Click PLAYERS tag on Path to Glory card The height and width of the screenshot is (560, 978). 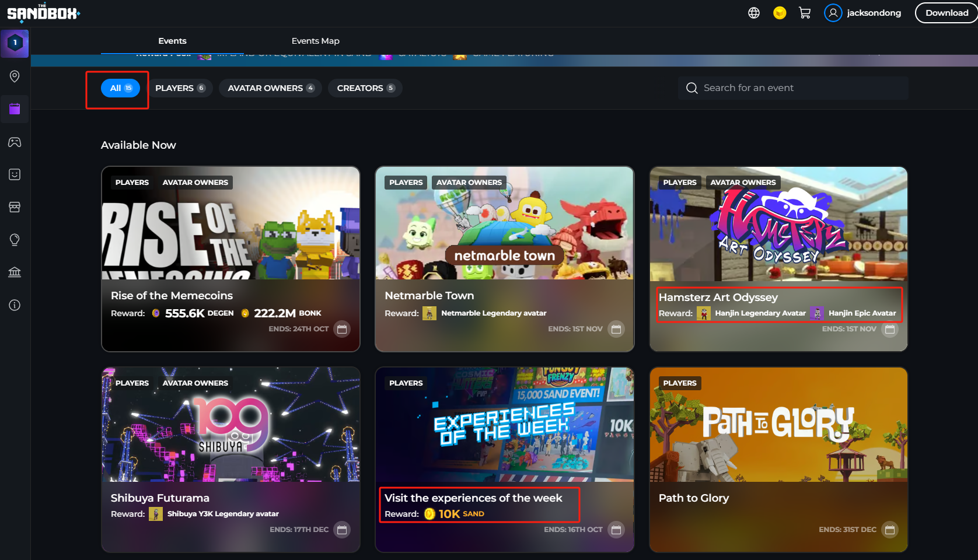pyautogui.click(x=680, y=383)
